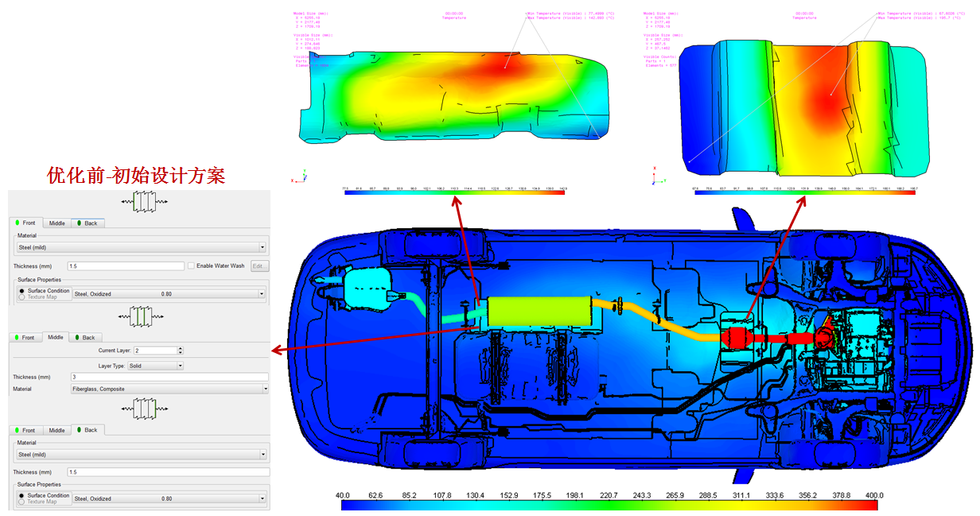The width and height of the screenshot is (980, 516).
Task: Select Texture Map radio in Back panel
Action: 21,502
